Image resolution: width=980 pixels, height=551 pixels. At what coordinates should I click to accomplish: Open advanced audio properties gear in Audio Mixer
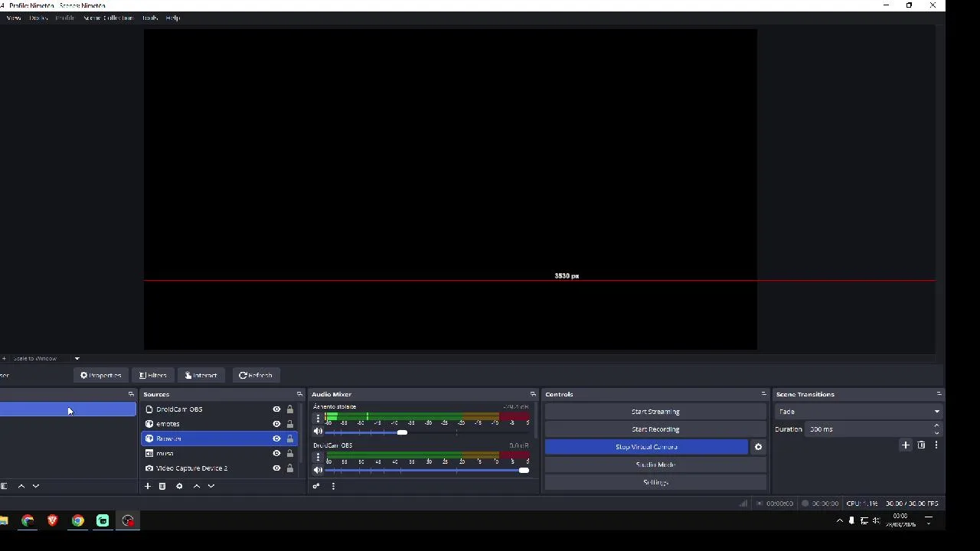pyautogui.click(x=316, y=486)
